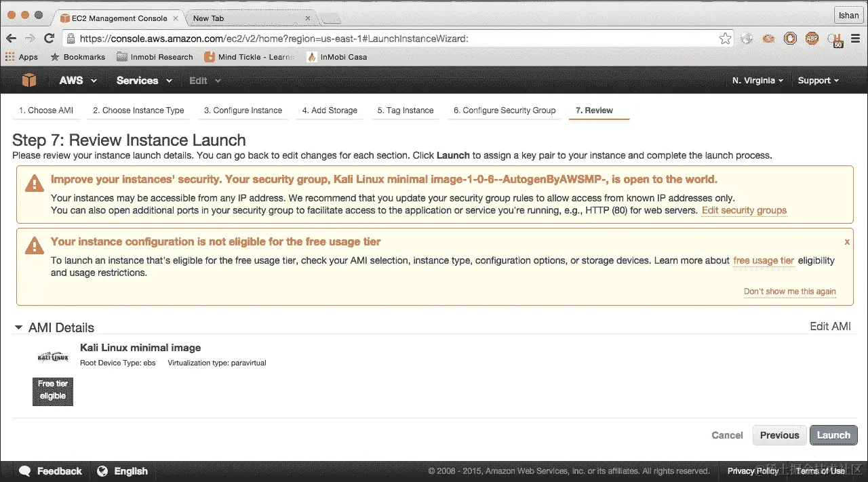868x482 pixels.
Task: Go to step 6 Configure Security Group
Action: tap(505, 111)
